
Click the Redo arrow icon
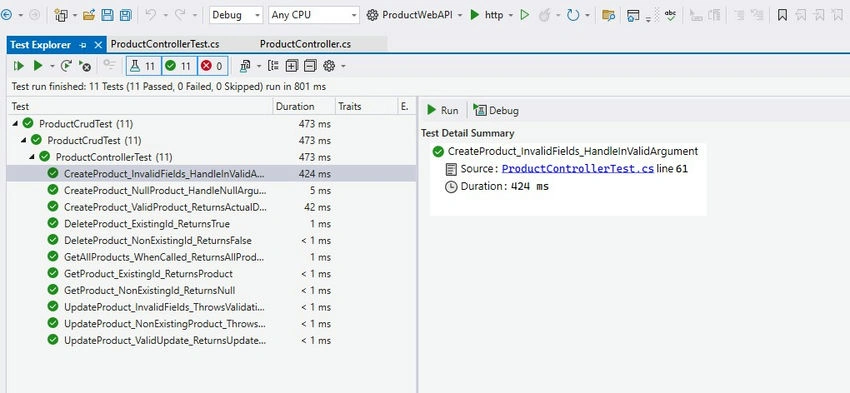tap(179, 15)
